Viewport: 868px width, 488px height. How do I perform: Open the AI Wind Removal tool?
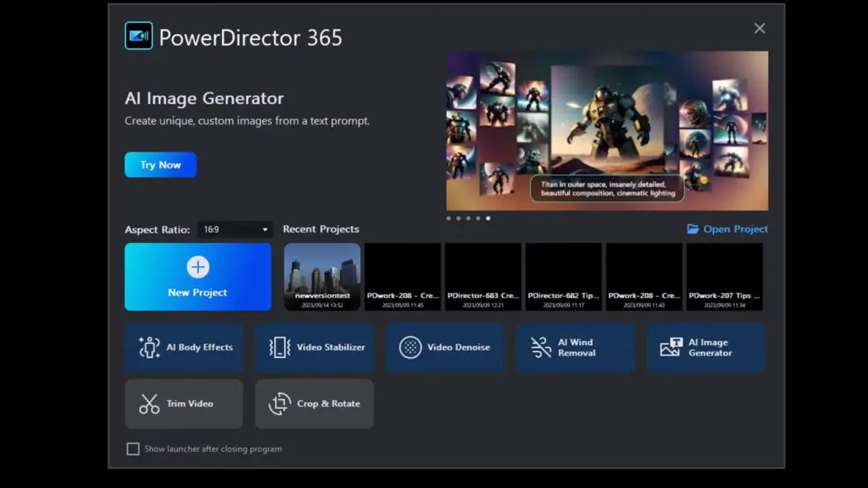(x=575, y=348)
